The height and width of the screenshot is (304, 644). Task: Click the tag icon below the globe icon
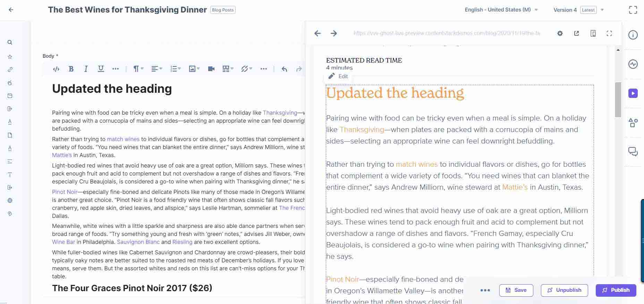click(x=10, y=214)
